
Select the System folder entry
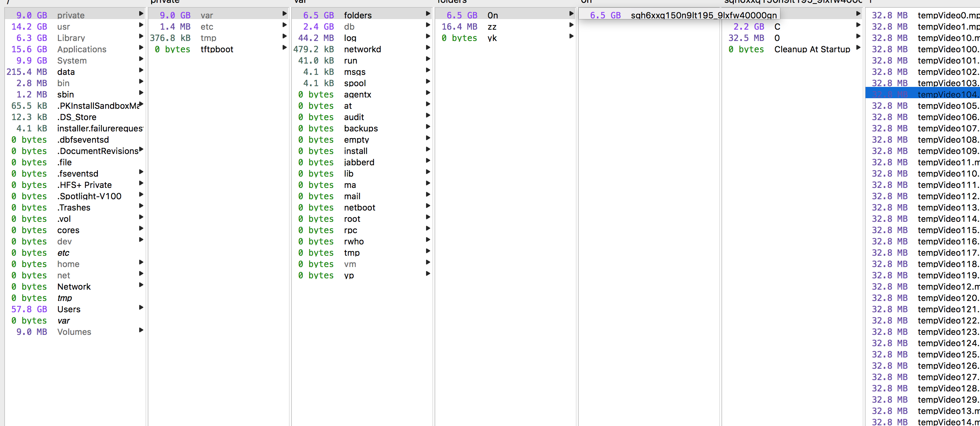(72, 60)
